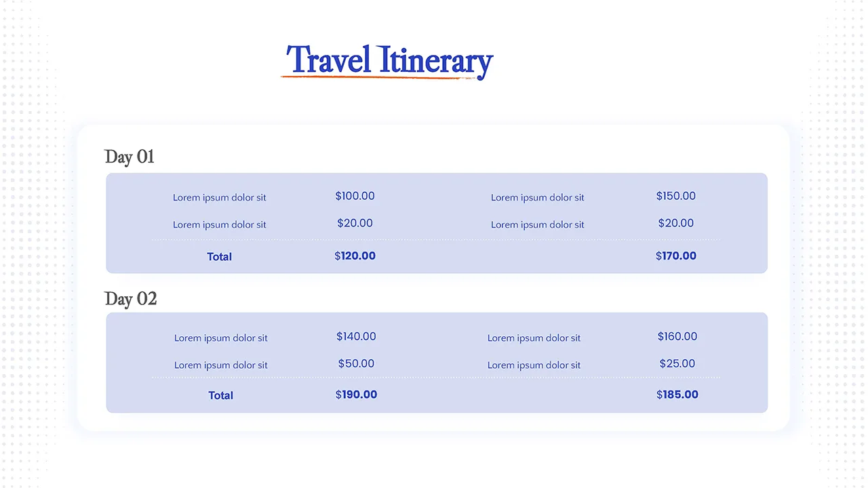Click the $100.00 amount in Day 01

pos(355,196)
